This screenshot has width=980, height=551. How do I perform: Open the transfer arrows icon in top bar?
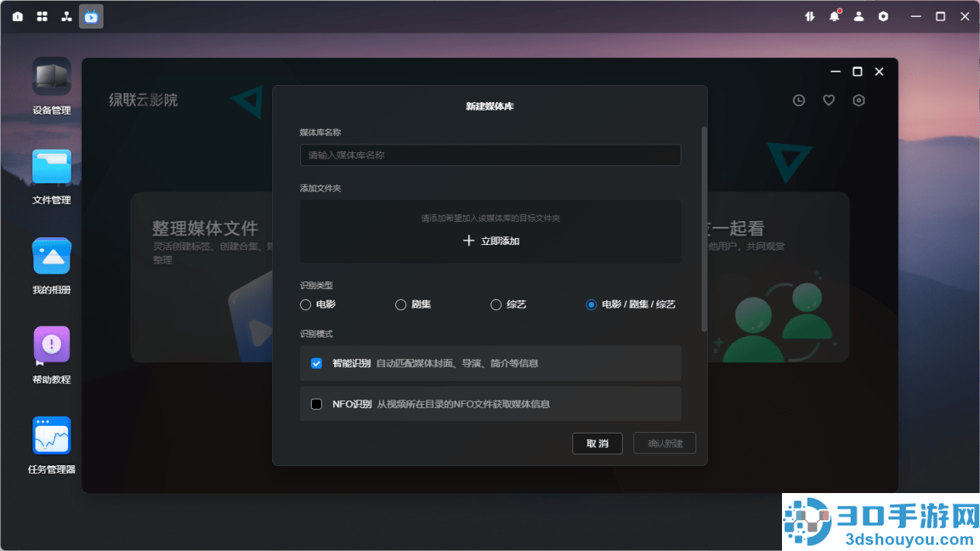coord(810,16)
